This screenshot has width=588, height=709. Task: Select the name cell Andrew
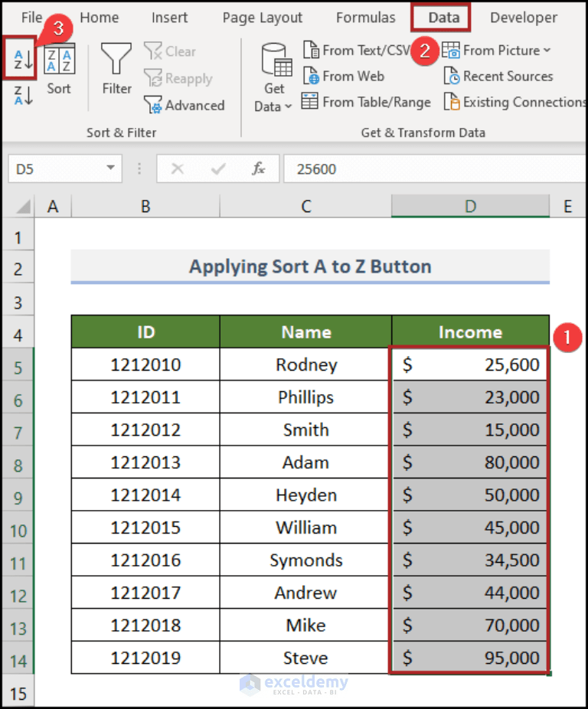click(305, 593)
